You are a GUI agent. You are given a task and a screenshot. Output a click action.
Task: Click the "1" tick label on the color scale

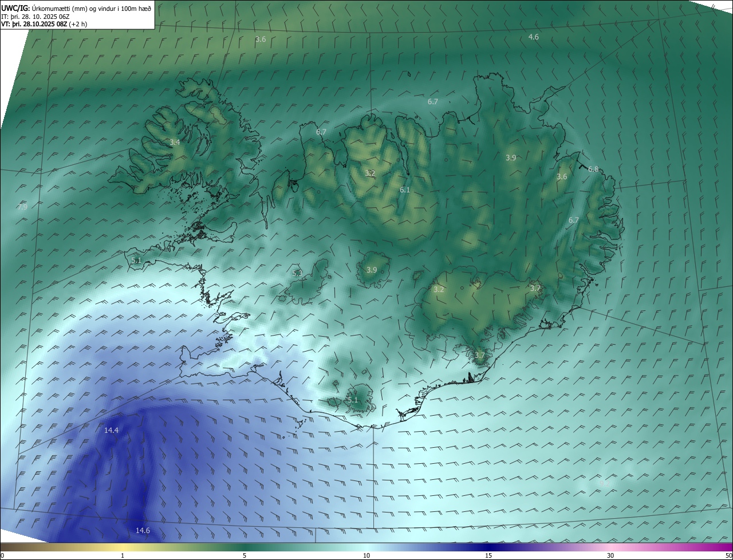click(x=123, y=555)
